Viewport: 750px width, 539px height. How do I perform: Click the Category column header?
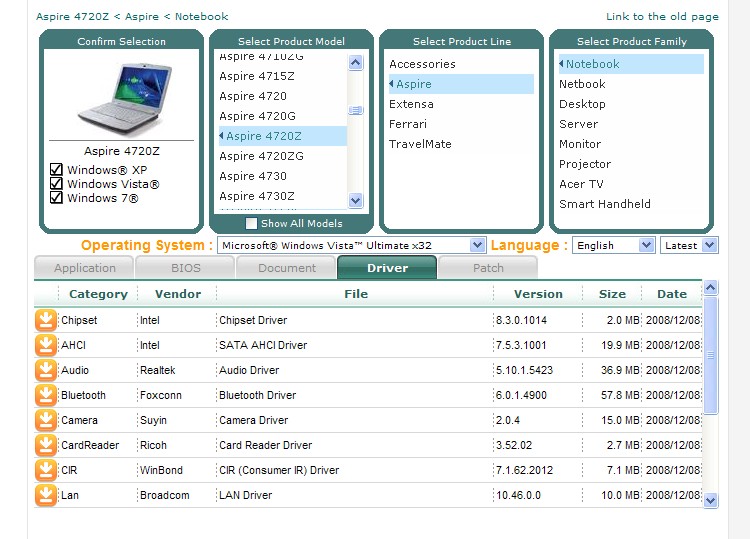point(98,294)
